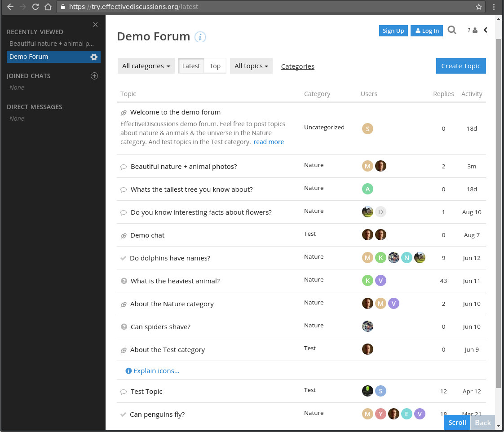Expand the All categories dropdown

(x=146, y=66)
